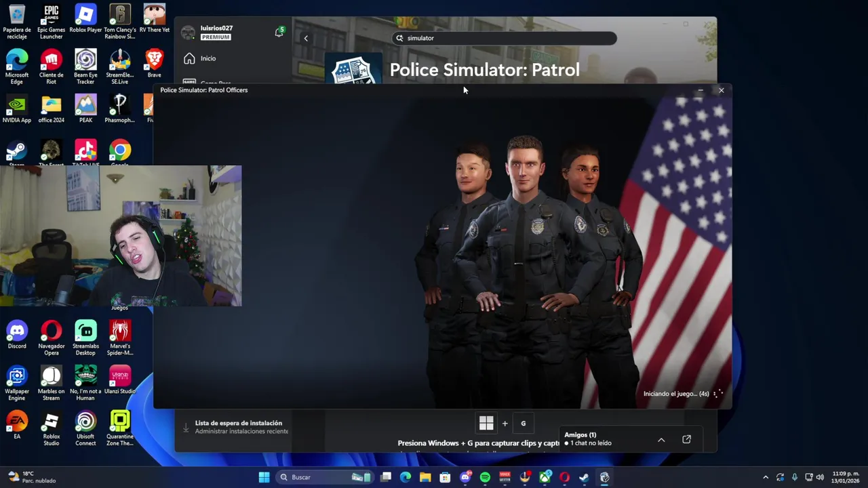
Task: Open Streamlabs Desktop shortcut
Action: tap(85, 338)
